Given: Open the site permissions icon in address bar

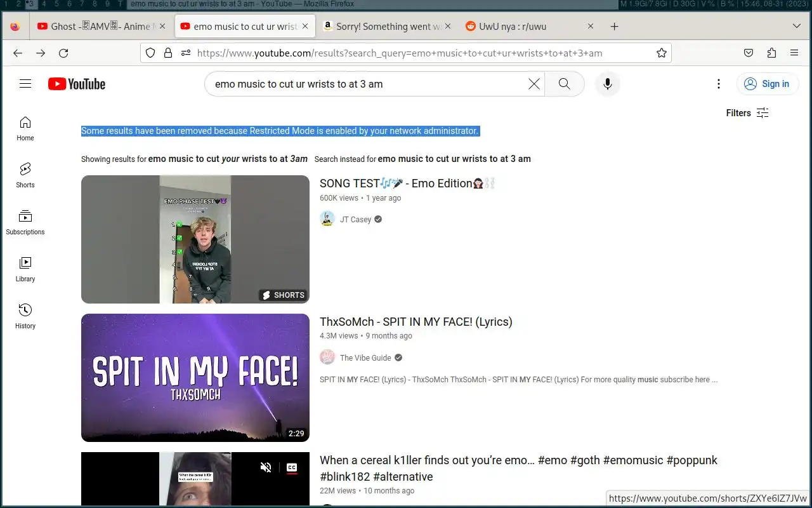Looking at the screenshot, I should tap(185, 53).
